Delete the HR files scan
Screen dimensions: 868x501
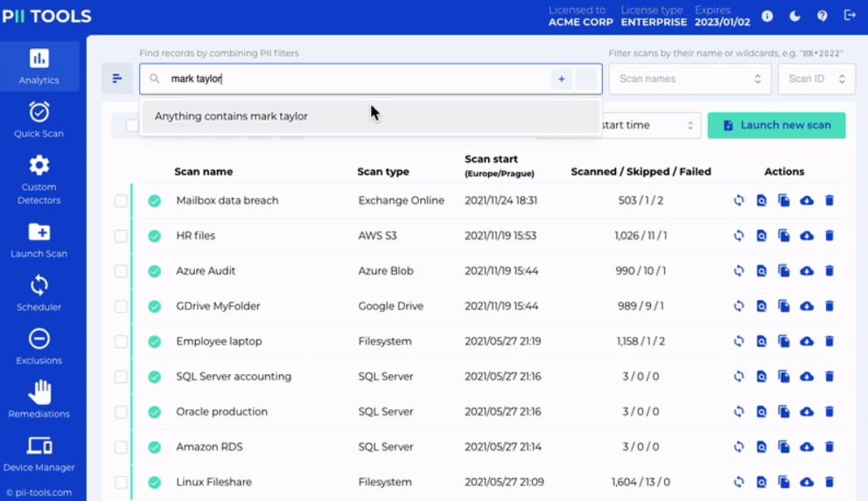[829, 235]
